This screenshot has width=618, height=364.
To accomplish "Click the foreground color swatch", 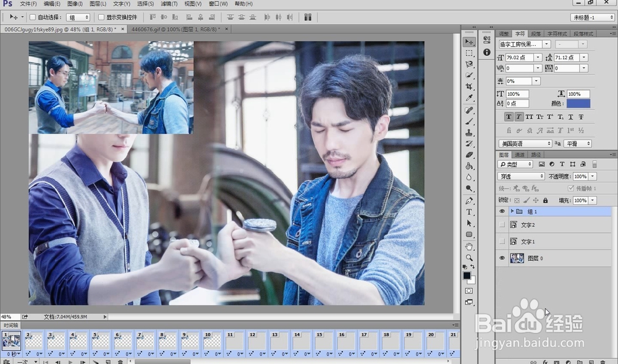I will click(x=467, y=276).
